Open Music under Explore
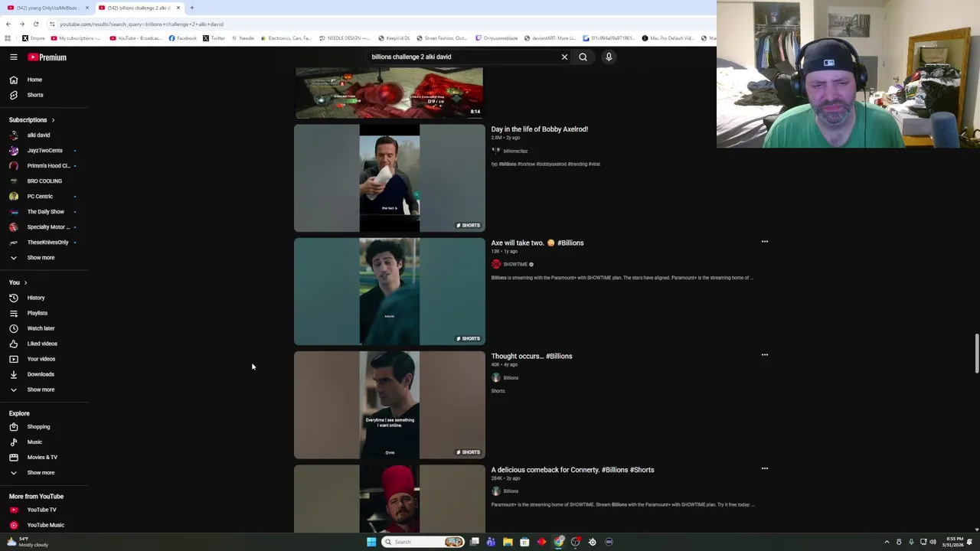Viewport: 980px width, 551px height. [x=34, y=442]
